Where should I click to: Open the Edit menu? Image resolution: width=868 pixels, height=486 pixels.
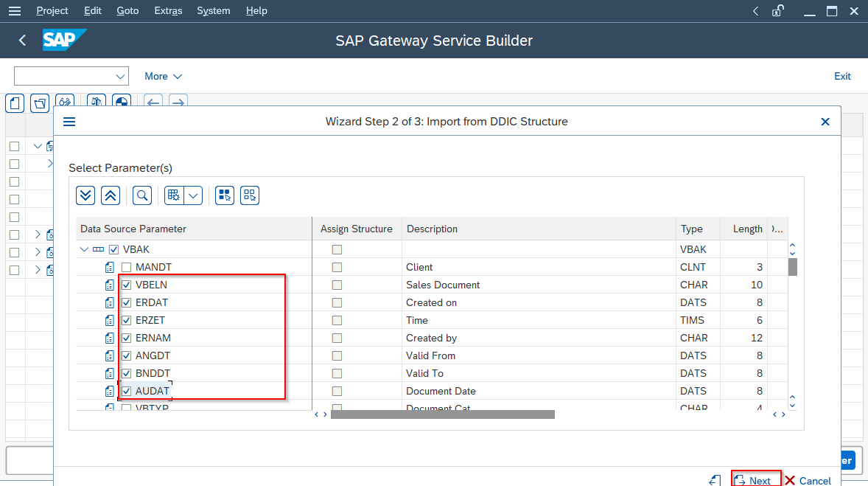[x=92, y=10]
